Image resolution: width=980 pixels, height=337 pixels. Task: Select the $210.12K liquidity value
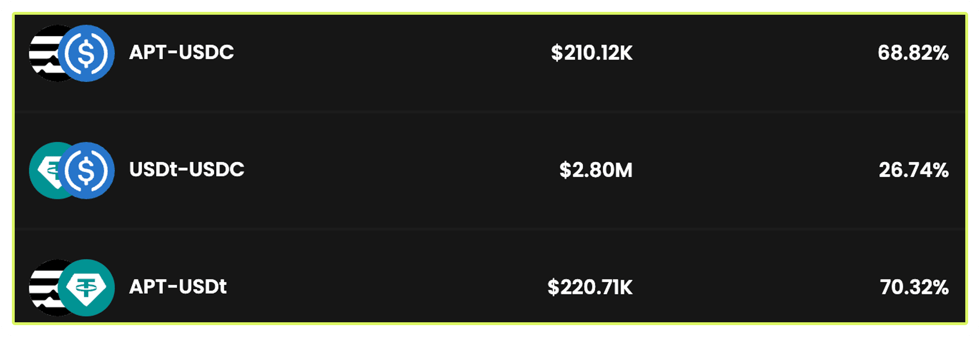(x=592, y=53)
